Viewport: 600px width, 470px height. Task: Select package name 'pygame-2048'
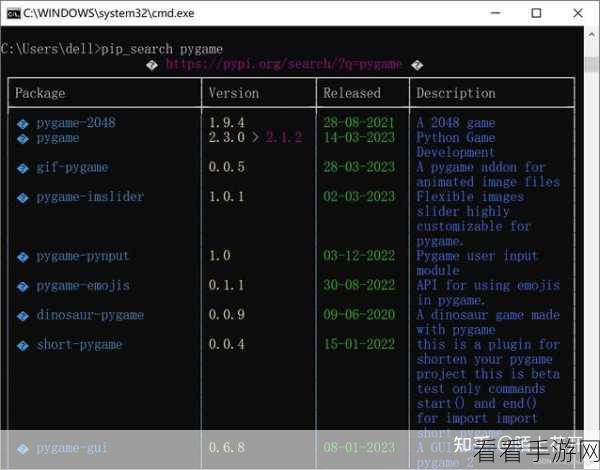[76, 123]
